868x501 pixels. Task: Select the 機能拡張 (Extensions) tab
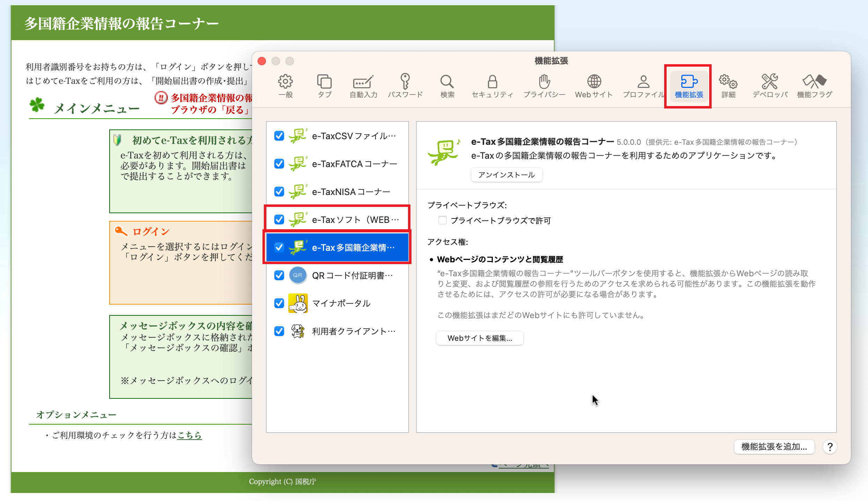[689, 86]
